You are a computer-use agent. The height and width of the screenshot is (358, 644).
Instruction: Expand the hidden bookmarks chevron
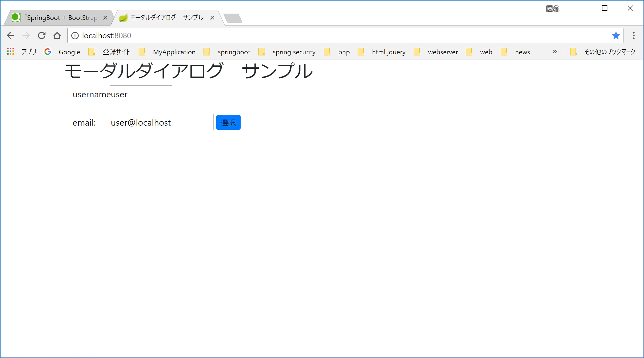coord(555,52)
